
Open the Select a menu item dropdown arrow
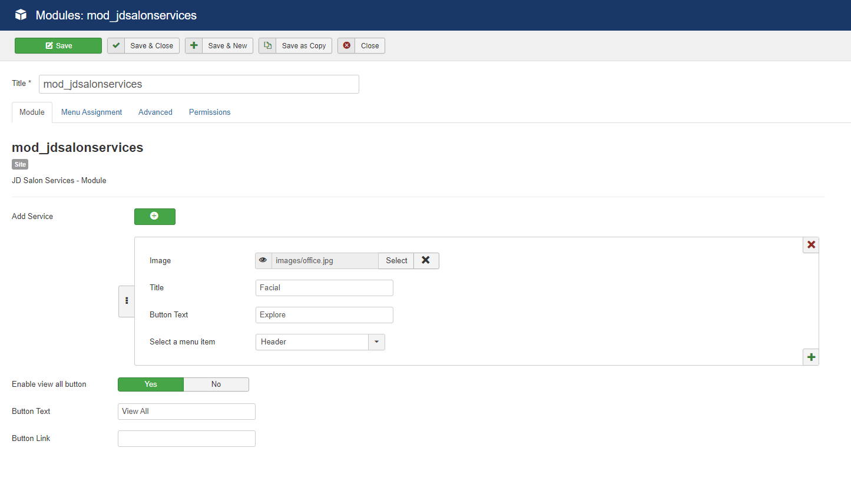(376, 341)
